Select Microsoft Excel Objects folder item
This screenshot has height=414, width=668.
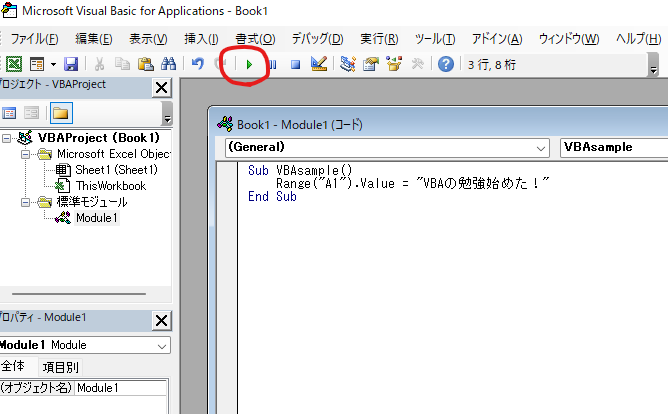tap(114, 154)
